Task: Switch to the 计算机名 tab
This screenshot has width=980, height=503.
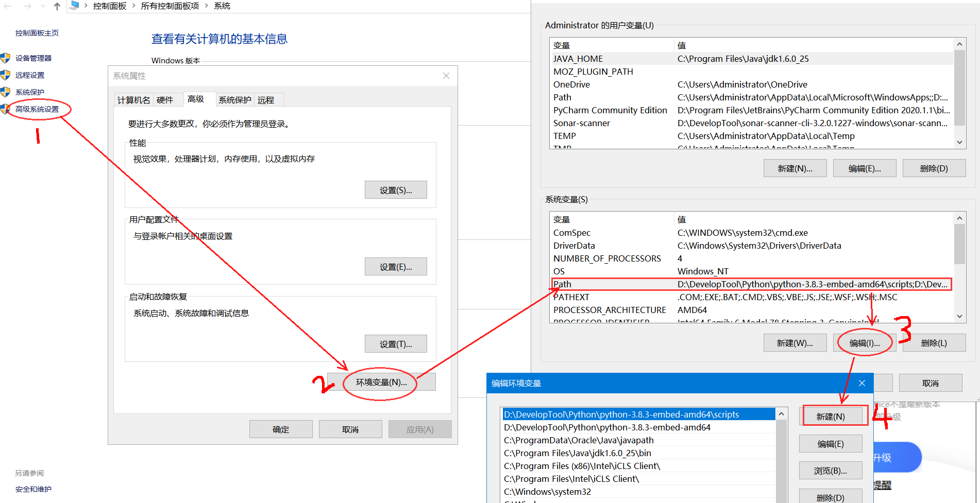Action: pyautogui.click(x=133, y=100)
